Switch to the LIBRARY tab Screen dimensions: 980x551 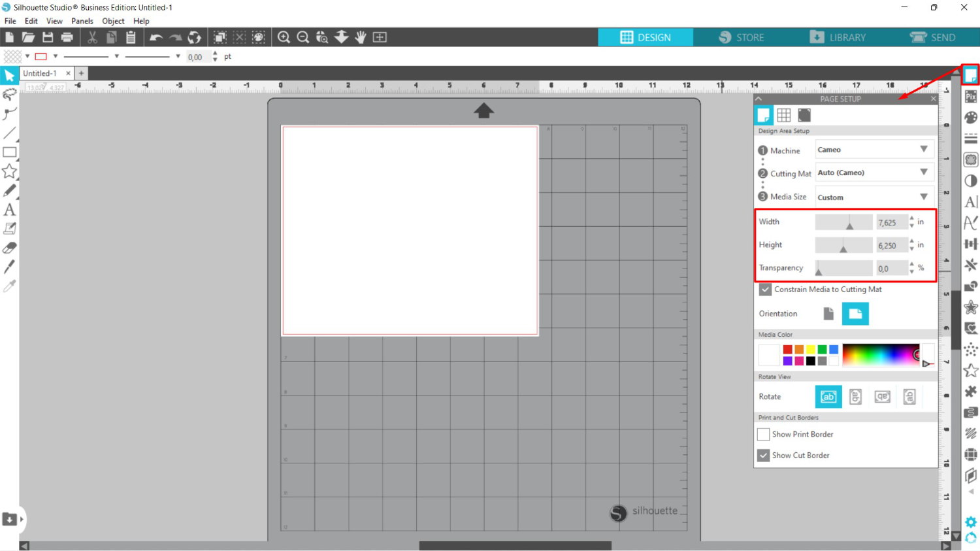click(838, 37)
